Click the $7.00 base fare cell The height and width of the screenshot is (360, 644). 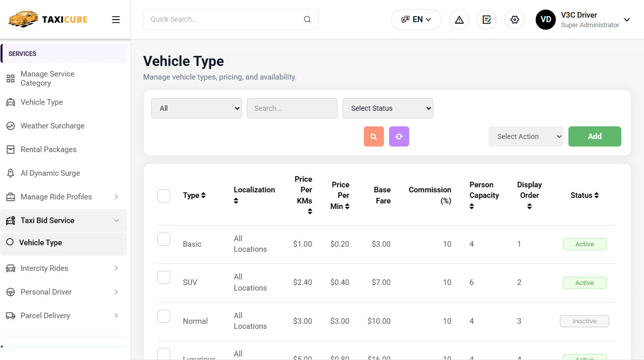click(x=381, y=282)
